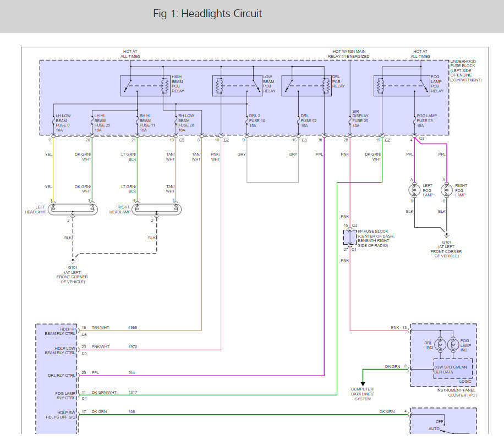The image size is (504, 446).
Task: Click circuit number 1969
Action: click(x=133, y=327)
